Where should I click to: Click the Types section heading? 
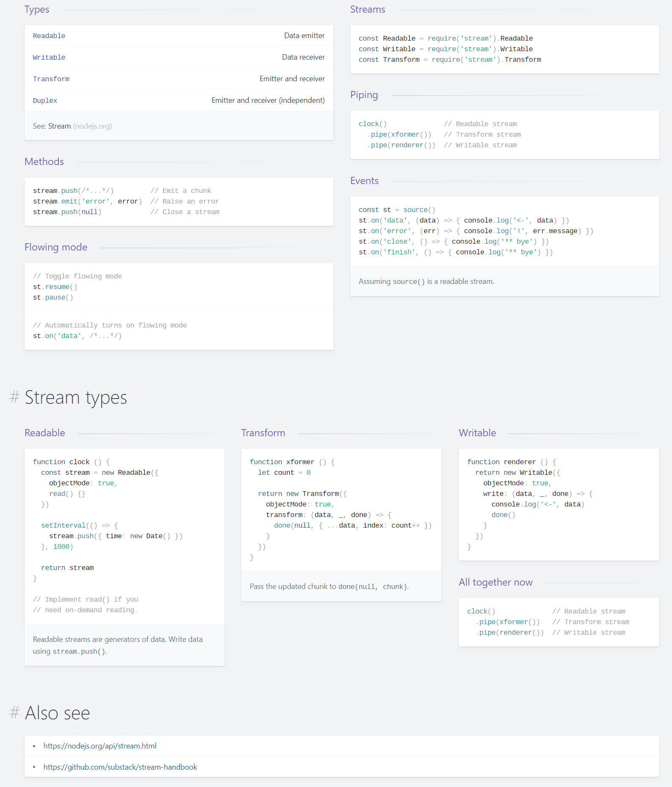click(37, 10)
